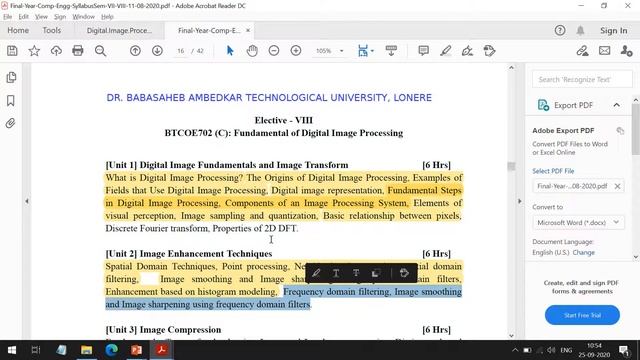Viewport: 640px width, 360px height.
Task: Copy the selected text from the floating toolbar
Action: pos(376,273)
